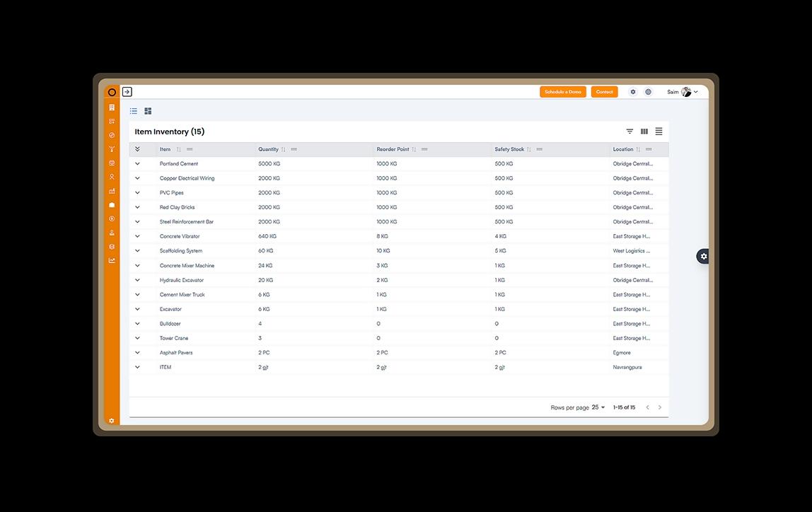Open the settings gear in the top bar
The height and width of the screenshot is (512, 812).
click(x=632, y=91)
